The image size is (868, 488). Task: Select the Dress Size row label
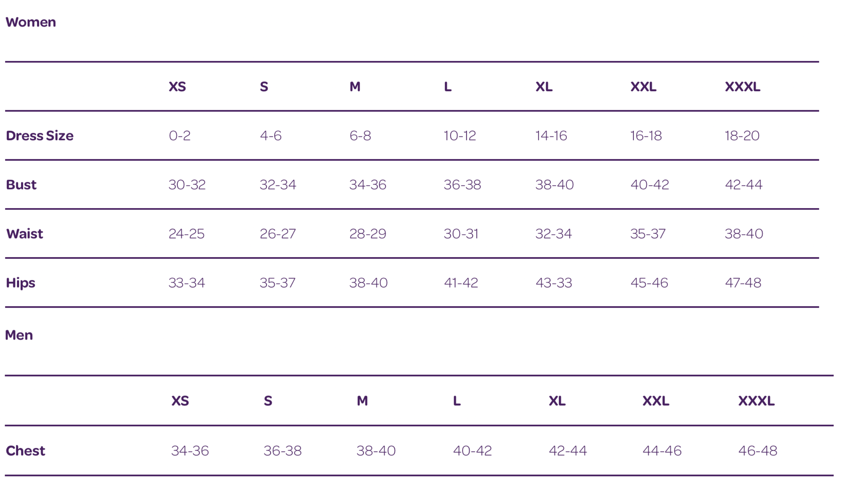click(40, 136)
